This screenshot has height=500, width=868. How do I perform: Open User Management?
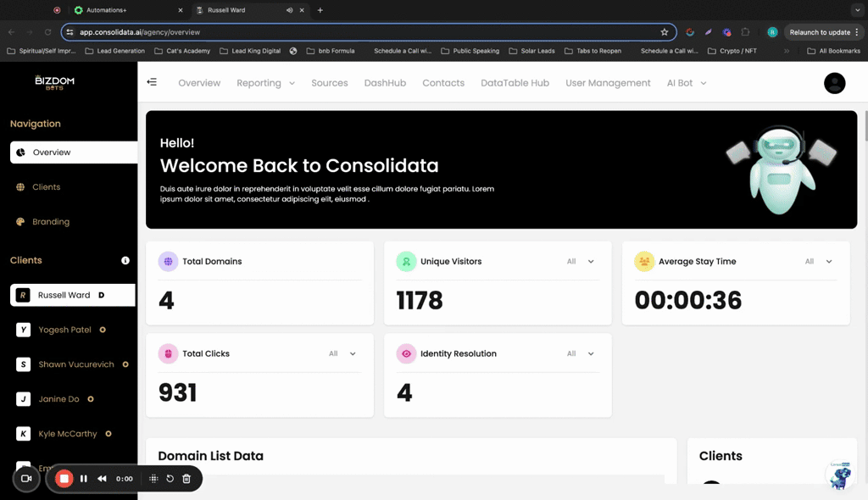click(x=608, y=83)
